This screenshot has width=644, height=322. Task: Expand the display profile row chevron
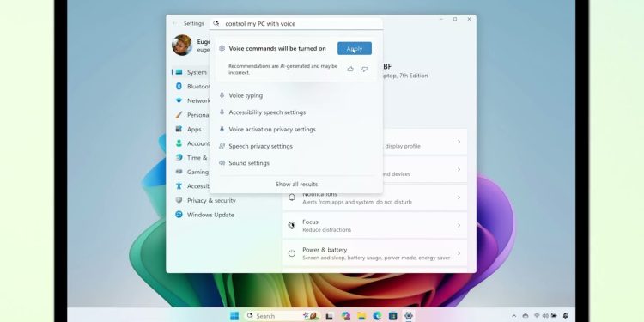click(459, 142)
